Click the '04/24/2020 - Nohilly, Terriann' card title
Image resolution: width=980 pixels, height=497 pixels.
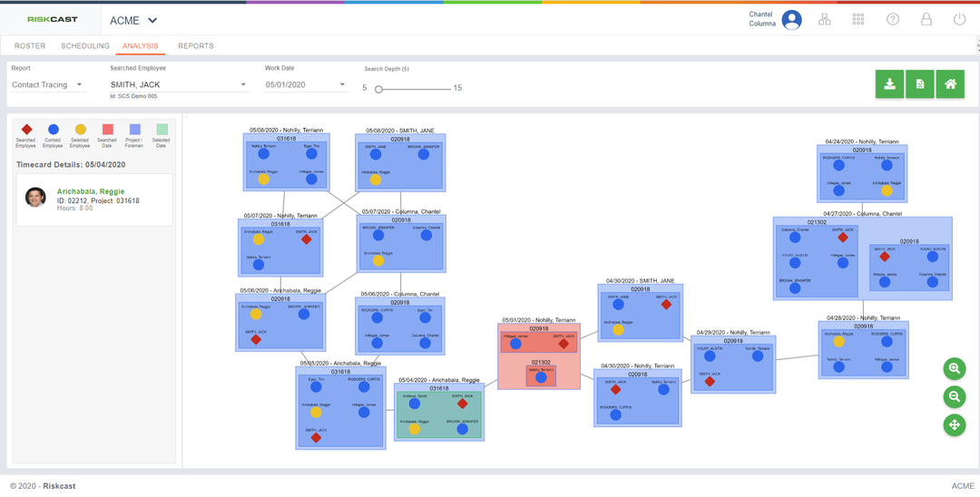[x=862, y=141]
